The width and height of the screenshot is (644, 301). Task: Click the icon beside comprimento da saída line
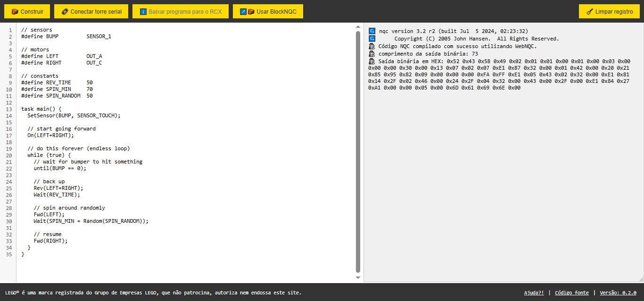tap(372, 54)
